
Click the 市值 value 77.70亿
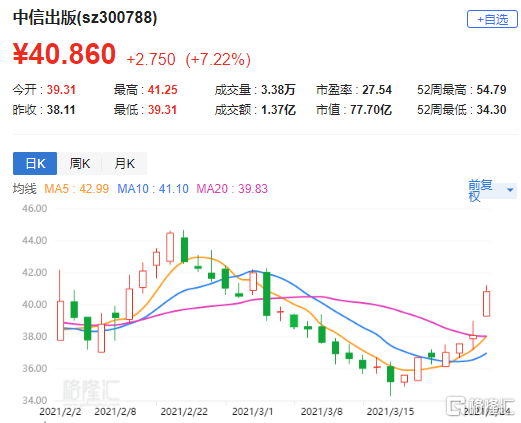pyautogui.click(x=371, y=110)
